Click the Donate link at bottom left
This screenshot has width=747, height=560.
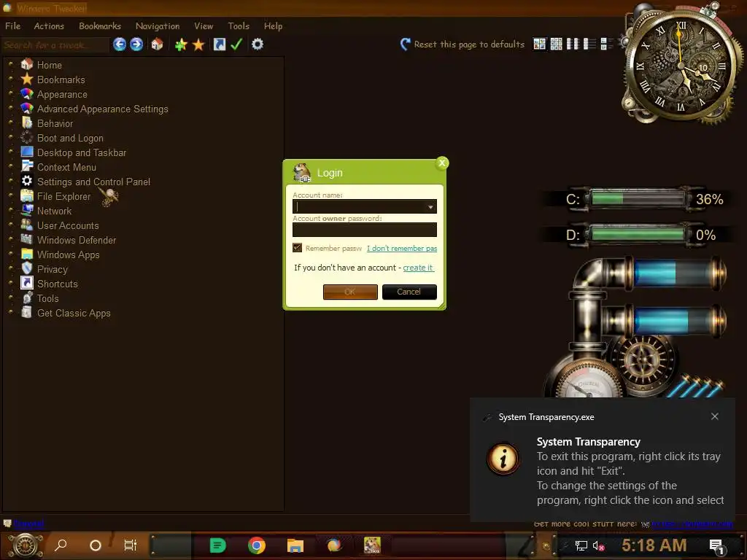pos(28,524)
